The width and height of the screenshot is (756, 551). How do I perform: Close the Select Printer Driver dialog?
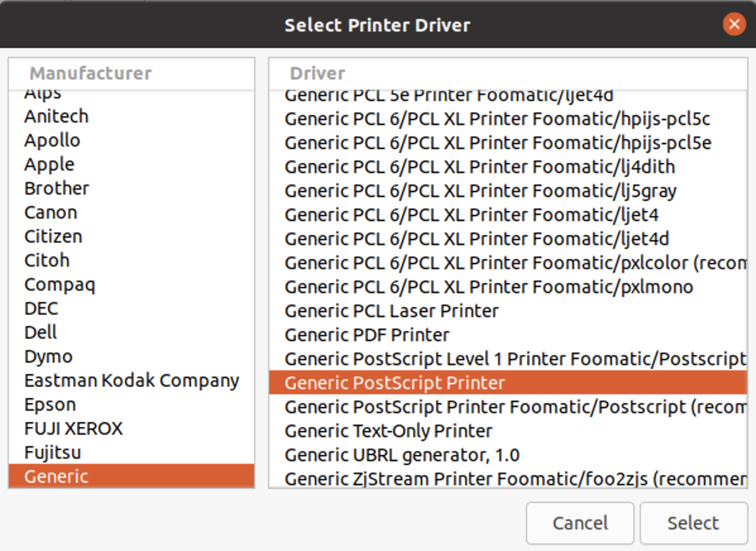(x=734, y=25)
